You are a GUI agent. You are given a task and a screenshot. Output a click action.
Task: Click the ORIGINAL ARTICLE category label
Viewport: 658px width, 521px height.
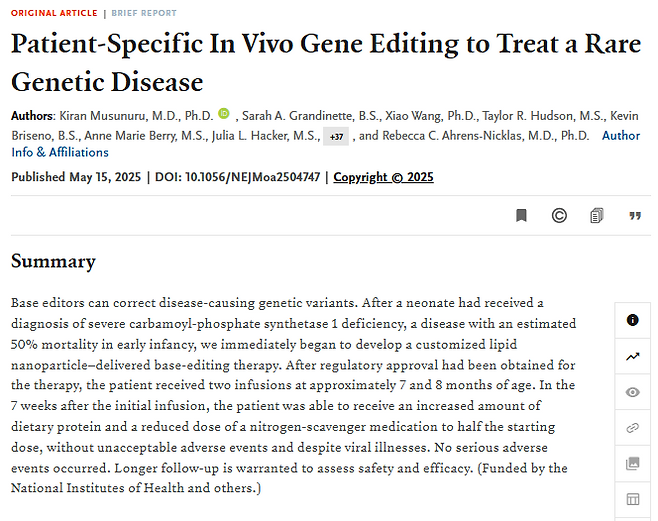[x=54, y=13]
